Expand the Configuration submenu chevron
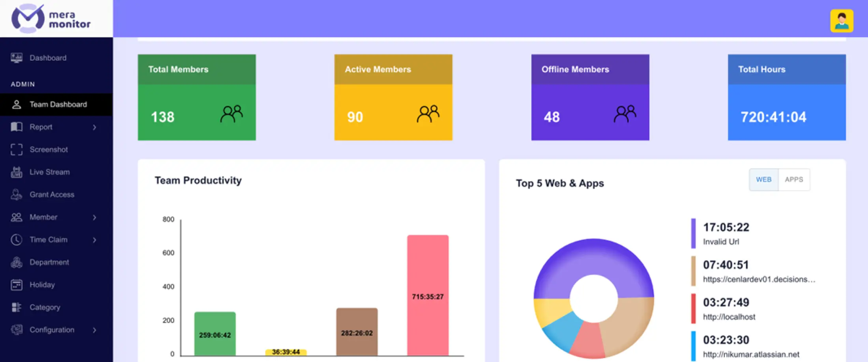Viewport: 868px width, 362px height. [x=95, y=330]
